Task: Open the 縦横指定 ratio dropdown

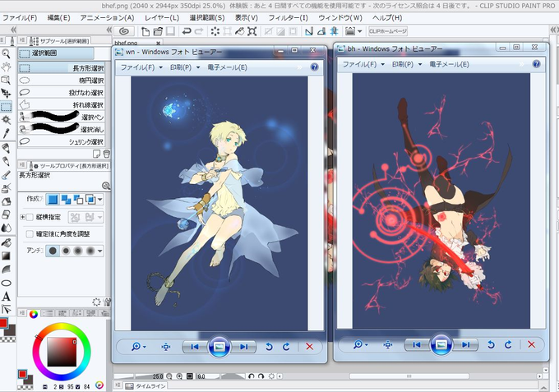Action: point(99,217)
